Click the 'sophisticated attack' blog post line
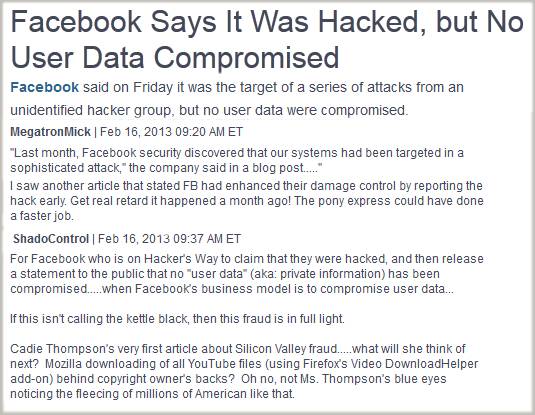The height and width of the screenshot is (415, 535). (x=166, y=168)
